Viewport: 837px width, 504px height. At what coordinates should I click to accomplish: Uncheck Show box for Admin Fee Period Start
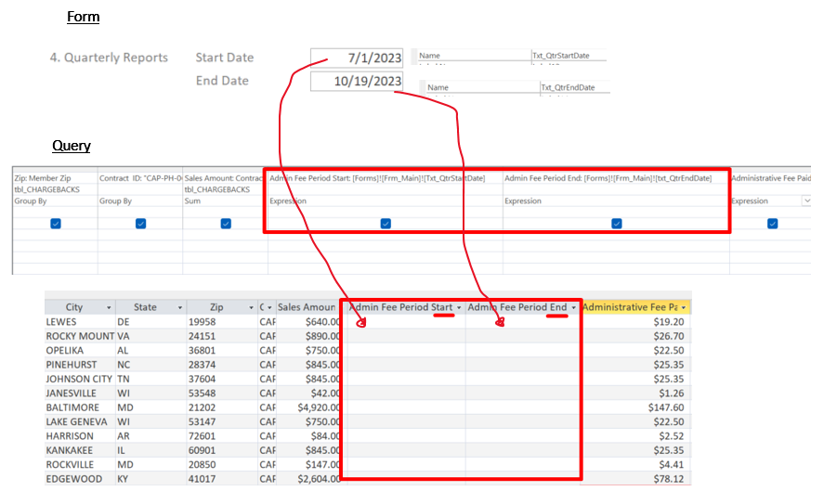coord(386,224)
